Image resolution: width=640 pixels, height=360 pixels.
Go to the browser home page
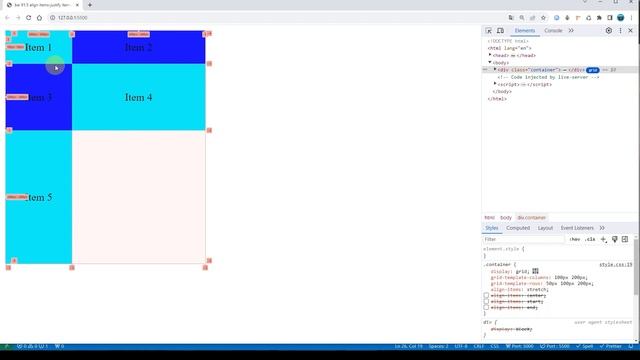[x=39, y=18]
